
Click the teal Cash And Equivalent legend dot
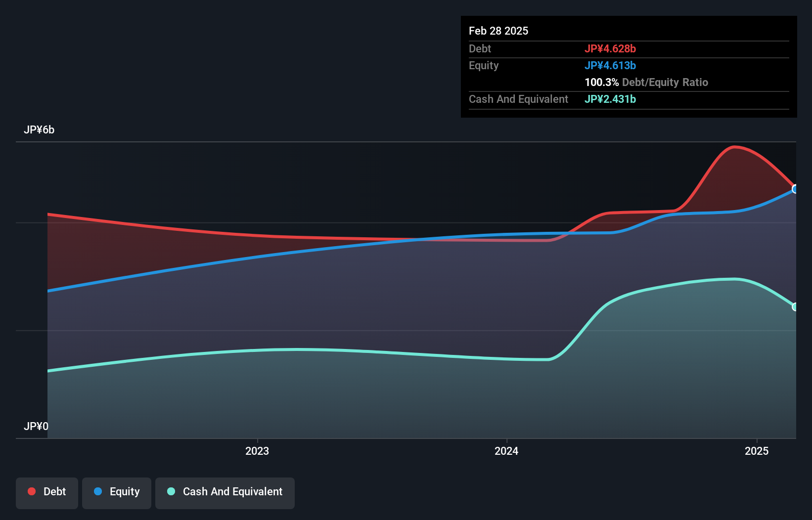[x=171, y=491]
